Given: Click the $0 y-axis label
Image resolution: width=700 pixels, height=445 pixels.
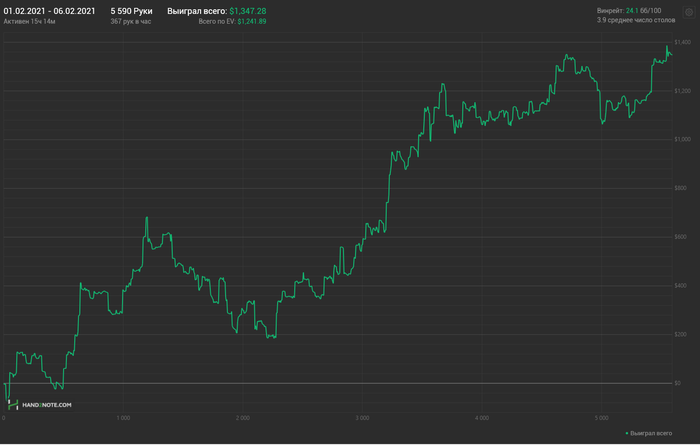Looking at the screenshot, I should [678, 383].
